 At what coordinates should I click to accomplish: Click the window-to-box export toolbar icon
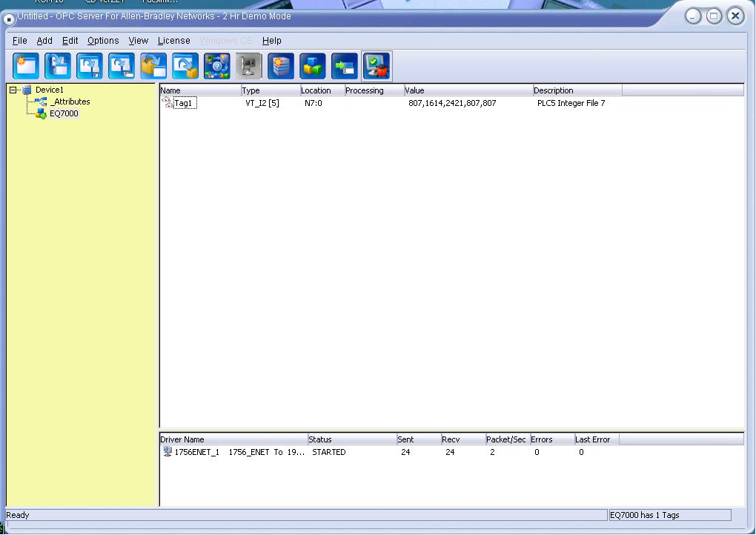click(185, 66)
